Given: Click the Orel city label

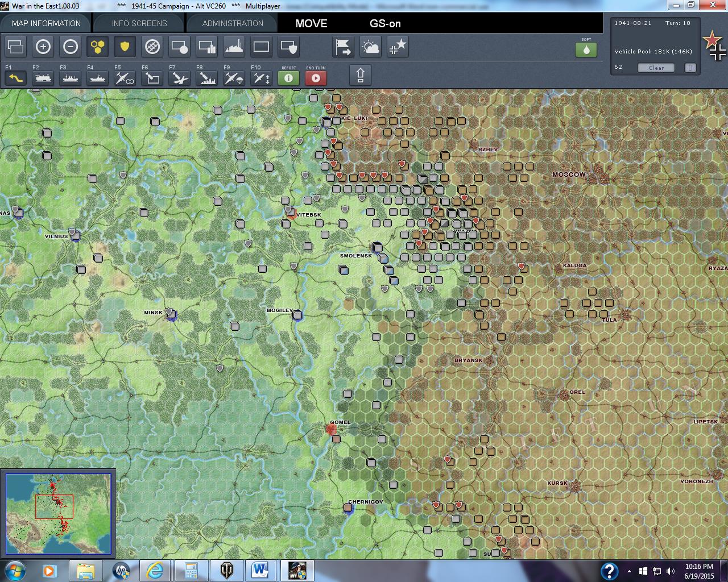Looking at the screenshot, I should tap(577, 392).
